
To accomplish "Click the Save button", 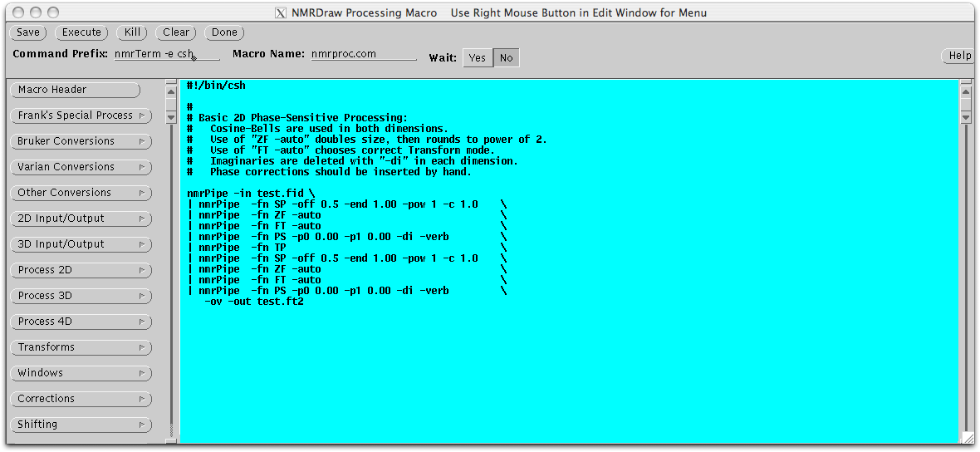I will pyautogui.click(x=27, y=32).
